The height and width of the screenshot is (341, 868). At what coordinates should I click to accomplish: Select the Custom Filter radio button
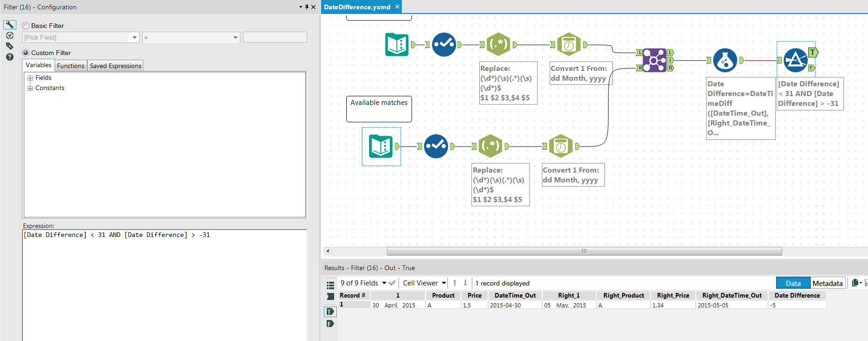(26, 53)
